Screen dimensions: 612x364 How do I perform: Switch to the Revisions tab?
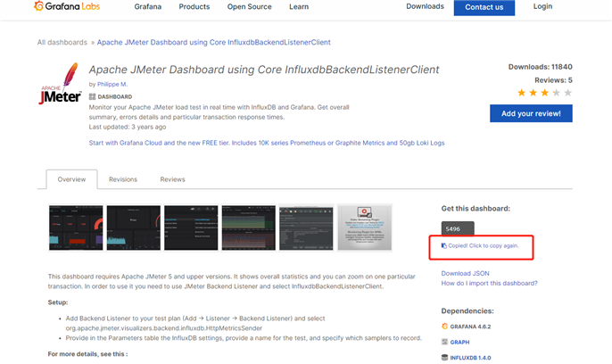click(x=123, y=179)
